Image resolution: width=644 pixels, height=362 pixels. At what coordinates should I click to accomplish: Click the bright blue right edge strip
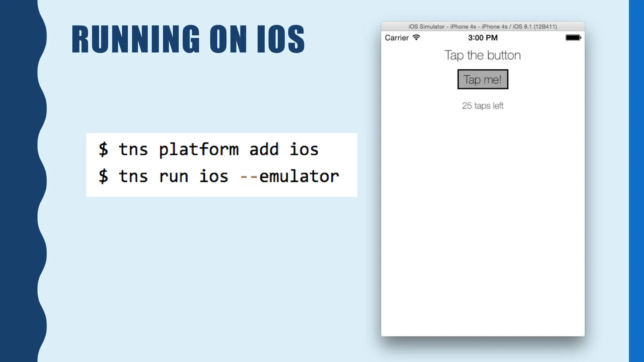click(x=636, y=181)
